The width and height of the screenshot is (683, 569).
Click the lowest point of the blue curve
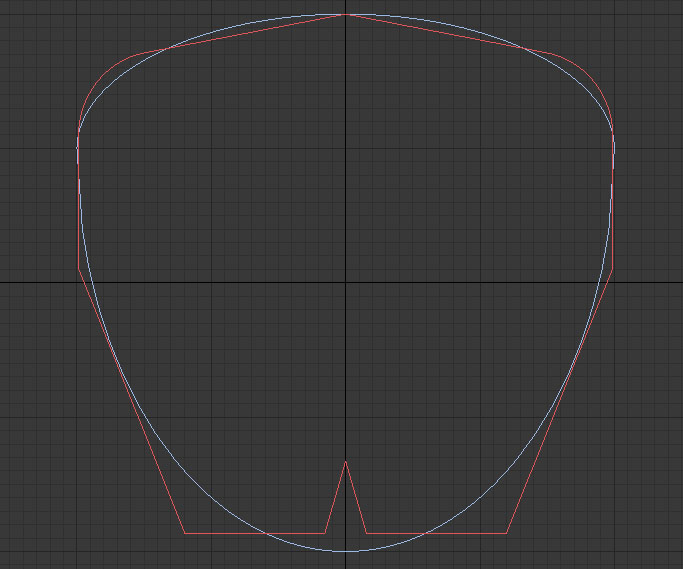[x=346, y=551]
